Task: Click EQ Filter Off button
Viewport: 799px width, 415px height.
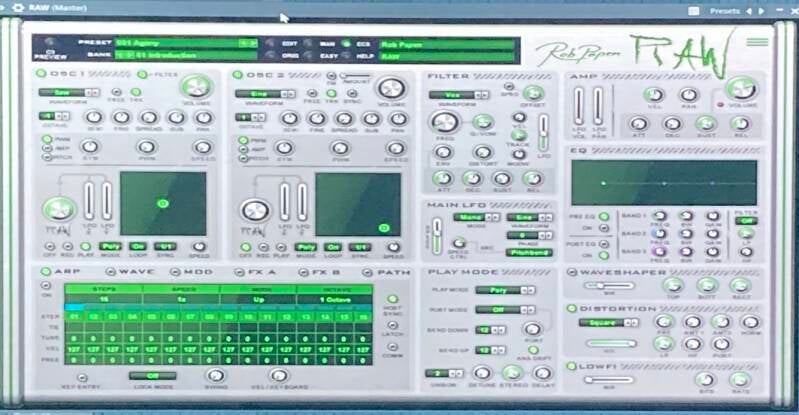Action: click(x=746, y=221)
